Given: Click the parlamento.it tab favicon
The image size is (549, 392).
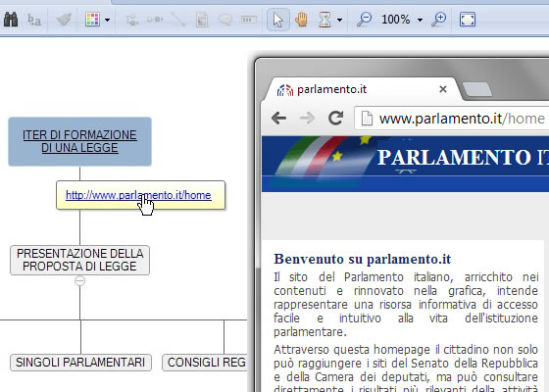Looking at the screenshot, I should [285, 90].
